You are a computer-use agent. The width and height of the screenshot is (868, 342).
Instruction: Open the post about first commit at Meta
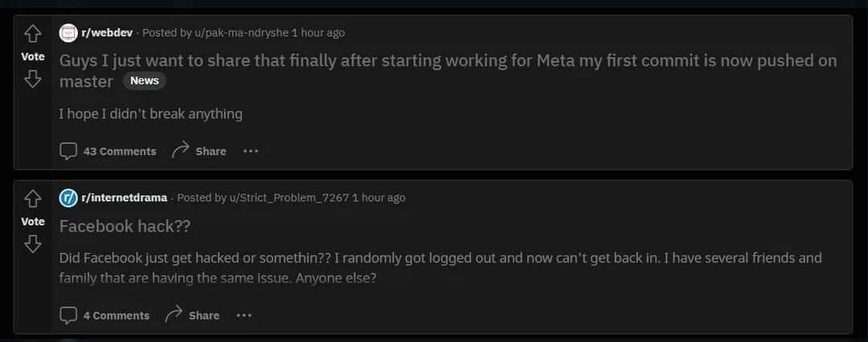(x=448, y=71)
